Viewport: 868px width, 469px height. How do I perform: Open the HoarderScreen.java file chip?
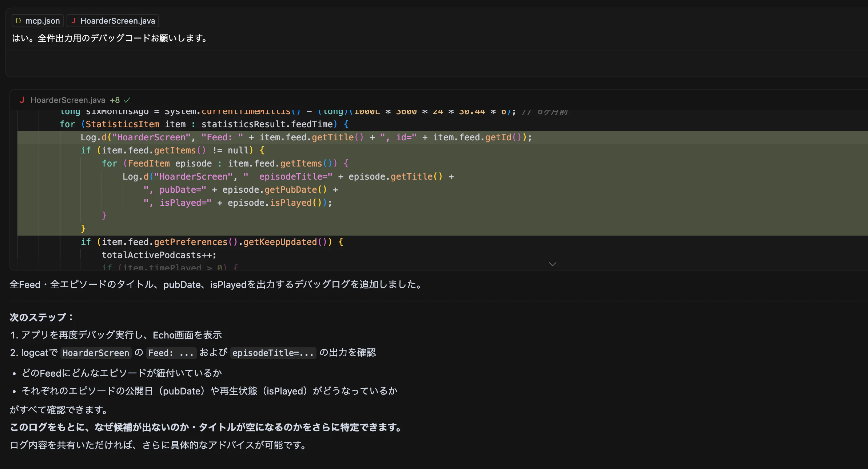coord(113,21)
